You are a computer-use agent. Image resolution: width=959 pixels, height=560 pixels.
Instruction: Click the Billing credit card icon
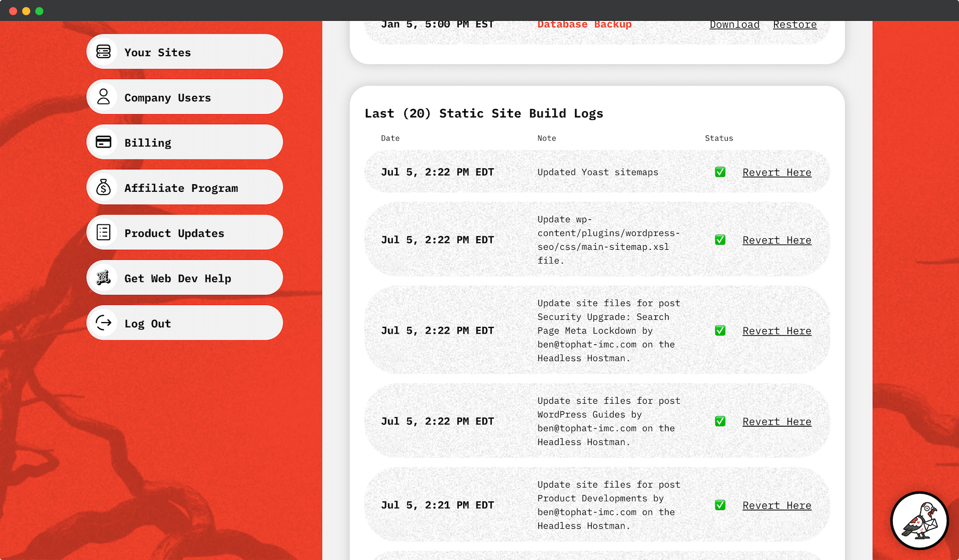click(x=104, y=142)
